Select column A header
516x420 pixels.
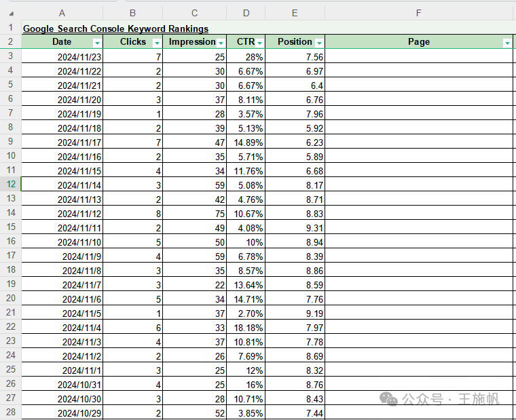[x=62, y=13]
